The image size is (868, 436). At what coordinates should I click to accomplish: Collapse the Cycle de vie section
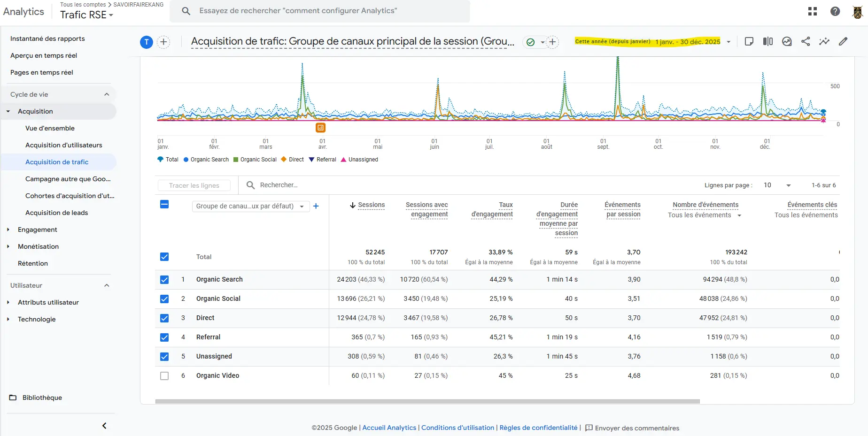click(x=107, y=94)
